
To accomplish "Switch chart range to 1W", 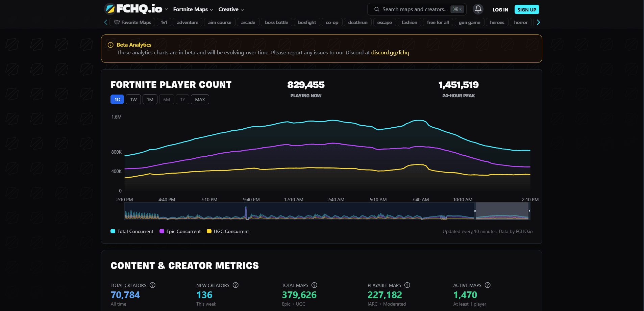I will tap(133, 100).
